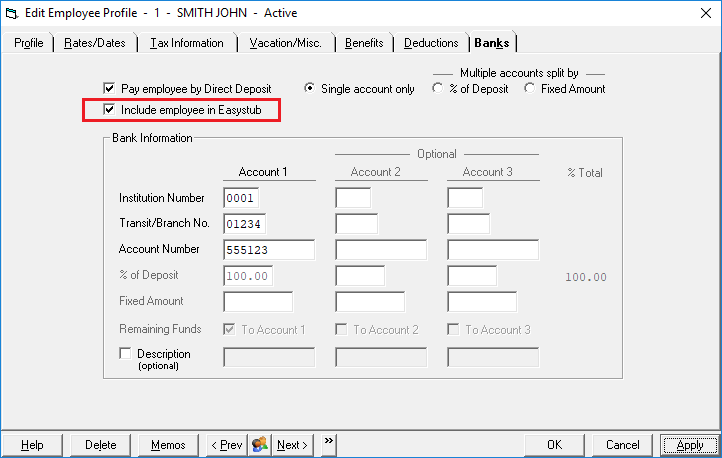Click the Account 2 column header
Screen dimensions: 722x458
375,172
